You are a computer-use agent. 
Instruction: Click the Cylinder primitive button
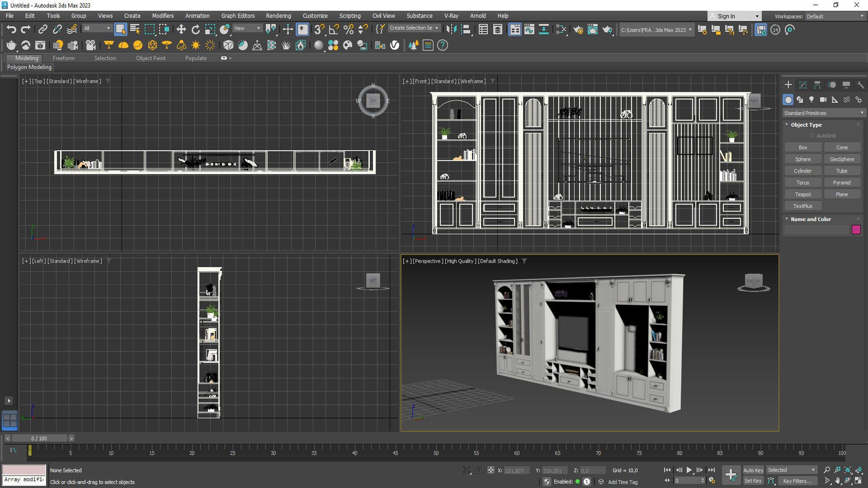pyautogui.click(x=803, y=171)
